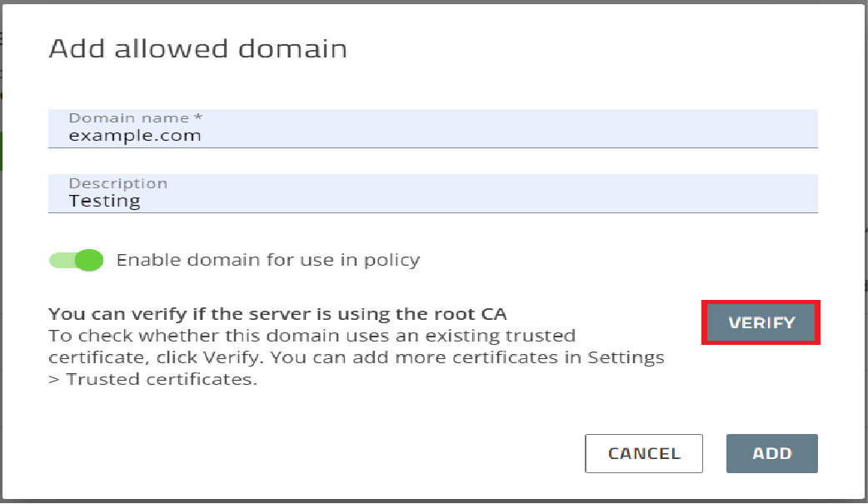This screenshot has width=868, height=504.
Task: Click the green knob of the policy toggle
Action: 89,260
